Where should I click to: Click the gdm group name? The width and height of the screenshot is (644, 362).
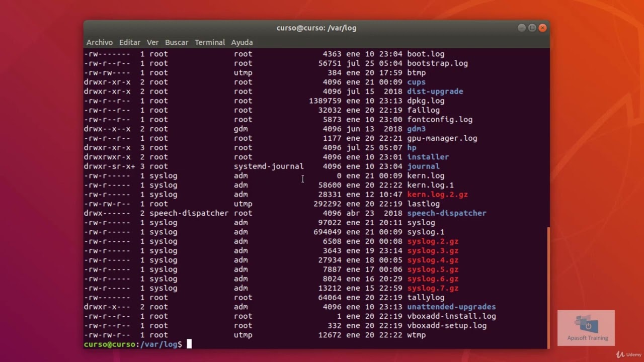click(x=240, y=129)
